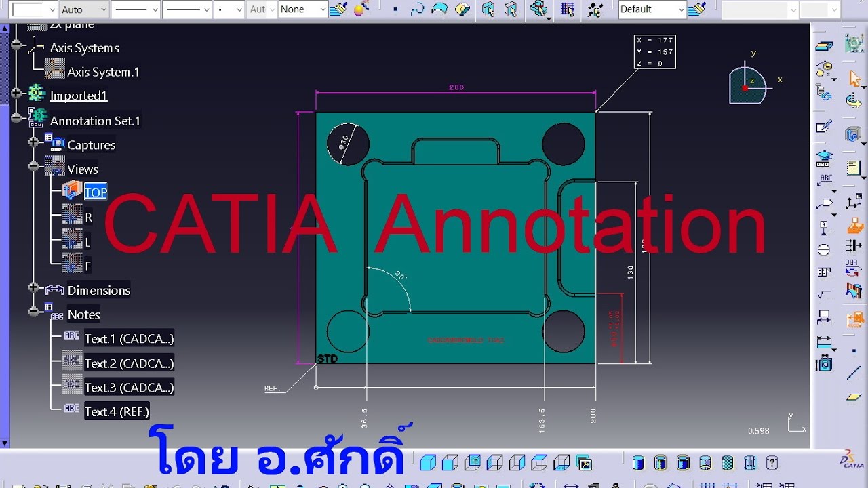This screenshot has width=868, height=488.
Task: Click the Painter icon next to 'None'
Action: pos(338,9)
